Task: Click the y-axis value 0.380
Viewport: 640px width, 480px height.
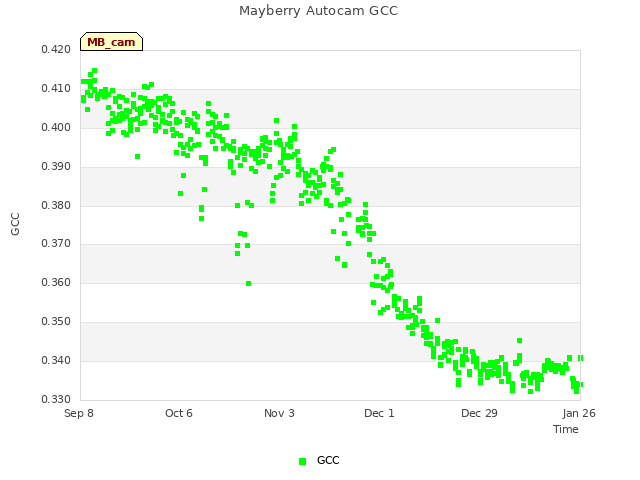Action: (x=56, y=205)
